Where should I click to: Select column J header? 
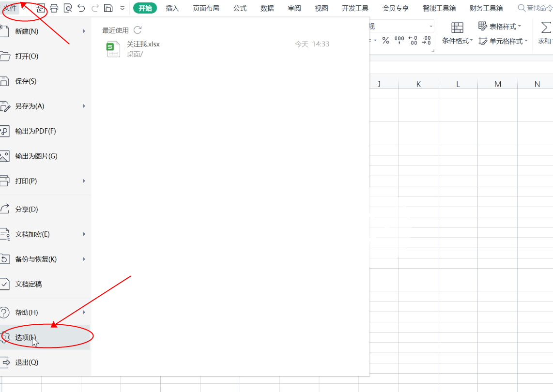pyautogui.click(x=384, y=84)
